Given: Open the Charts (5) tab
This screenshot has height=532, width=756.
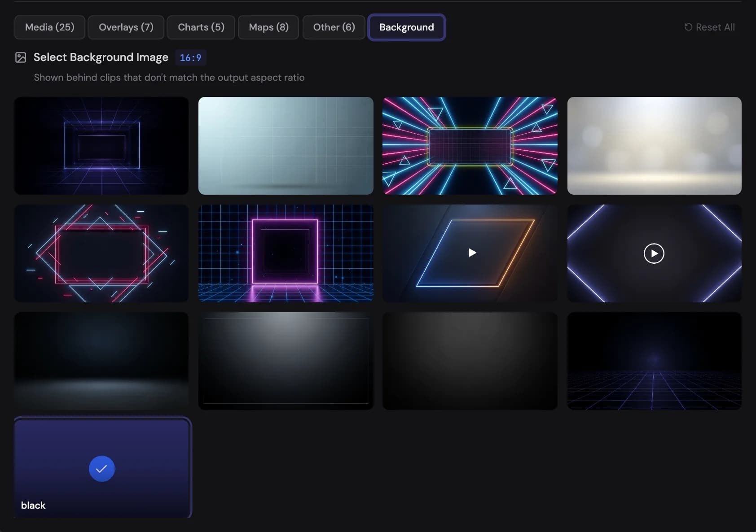Looking at the screenshot, I should 201,27.
